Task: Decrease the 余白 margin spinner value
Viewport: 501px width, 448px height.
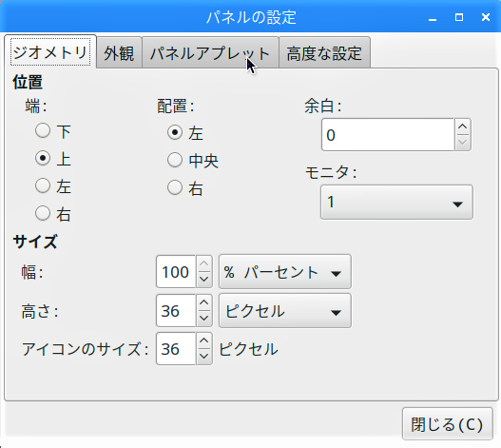Action: pos(462,143)
